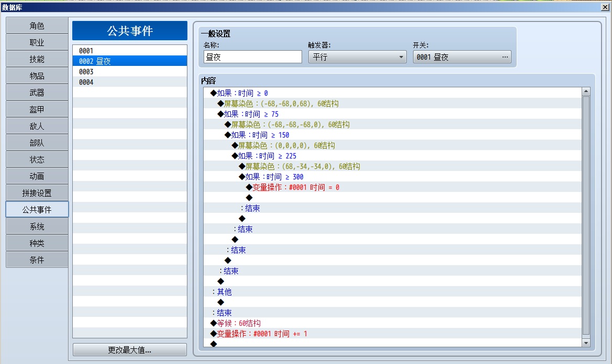
Task: Open the 拼接设置 tab
Action: [x=37, y=194]
